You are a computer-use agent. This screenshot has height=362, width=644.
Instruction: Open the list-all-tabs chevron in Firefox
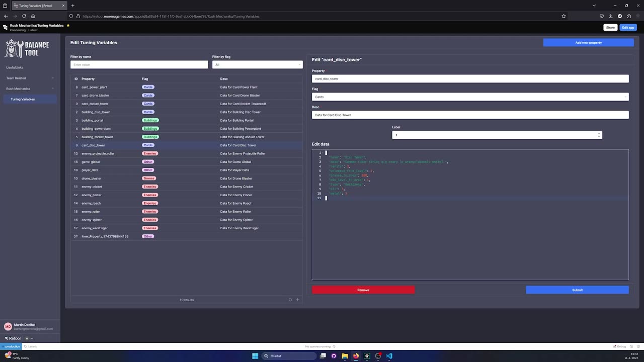(x=594, y=6)
